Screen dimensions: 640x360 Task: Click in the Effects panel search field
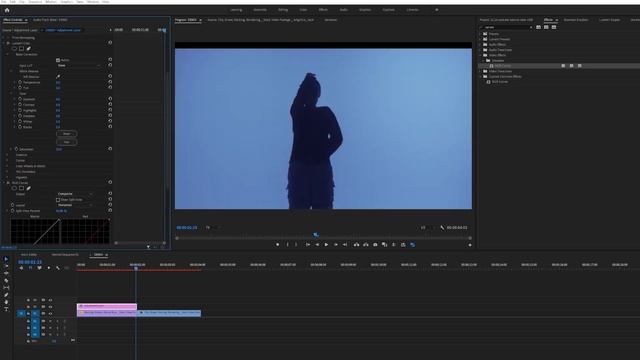(506, 27)
